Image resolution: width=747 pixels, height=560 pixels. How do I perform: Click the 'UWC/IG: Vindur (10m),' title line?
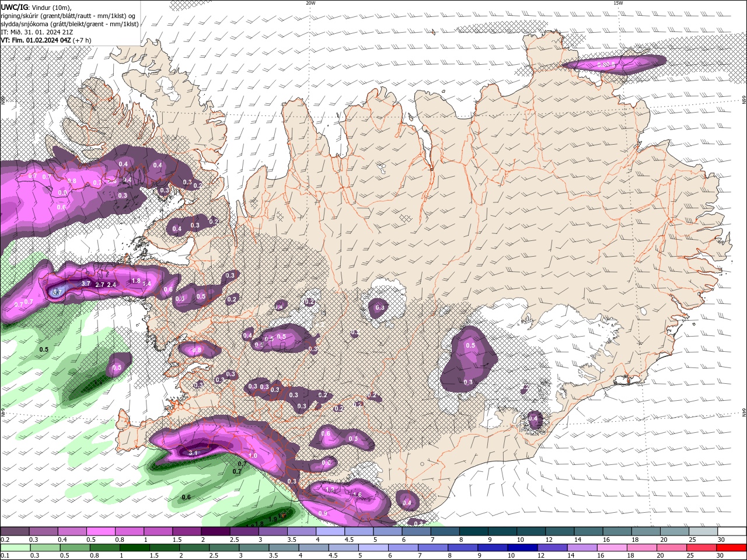tap(36, 7)
